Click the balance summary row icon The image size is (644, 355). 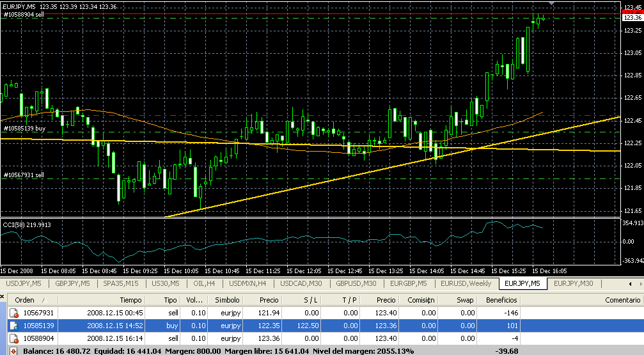pyautogui.click(x=12, y=351)
